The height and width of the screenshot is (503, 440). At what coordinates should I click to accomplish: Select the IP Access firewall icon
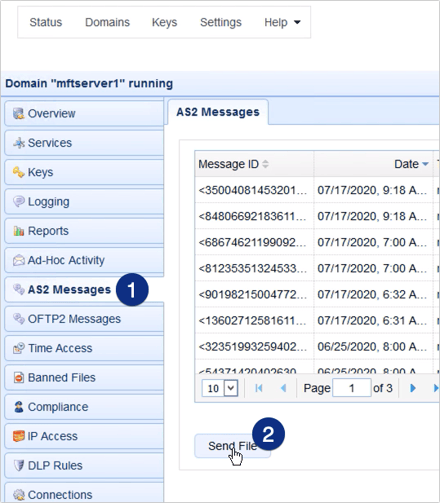19,436
